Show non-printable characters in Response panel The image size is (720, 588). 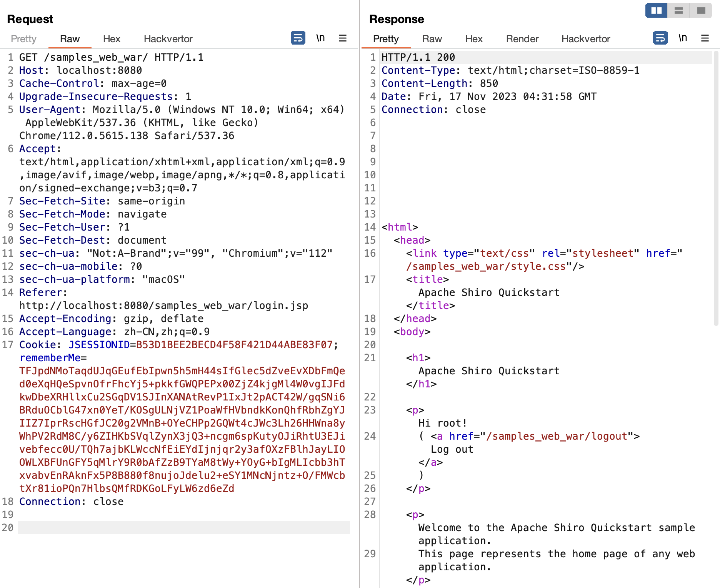pyautogui.click(x=683, y=38)
